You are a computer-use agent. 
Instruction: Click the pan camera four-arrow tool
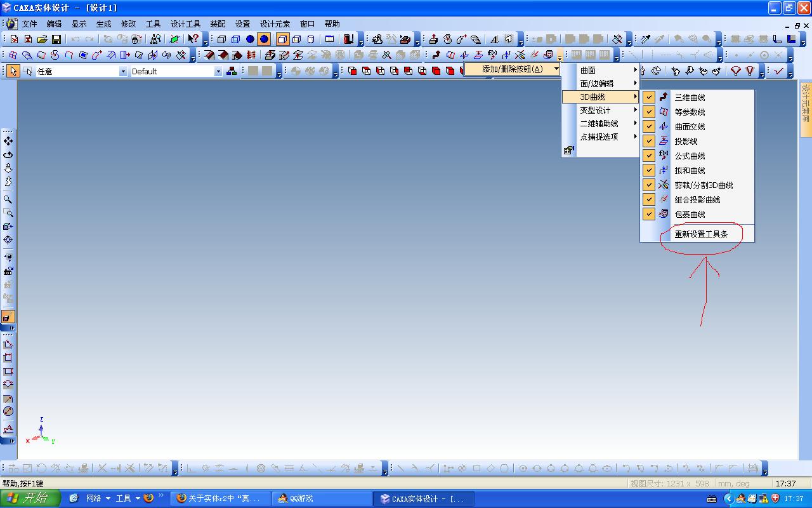coord(8,141)
